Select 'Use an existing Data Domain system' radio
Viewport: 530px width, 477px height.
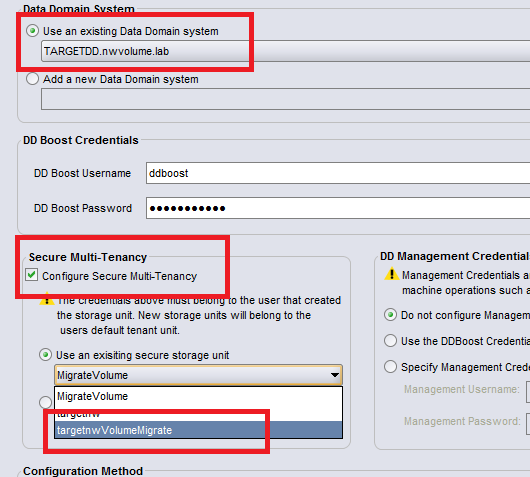(x=32, y=31)
